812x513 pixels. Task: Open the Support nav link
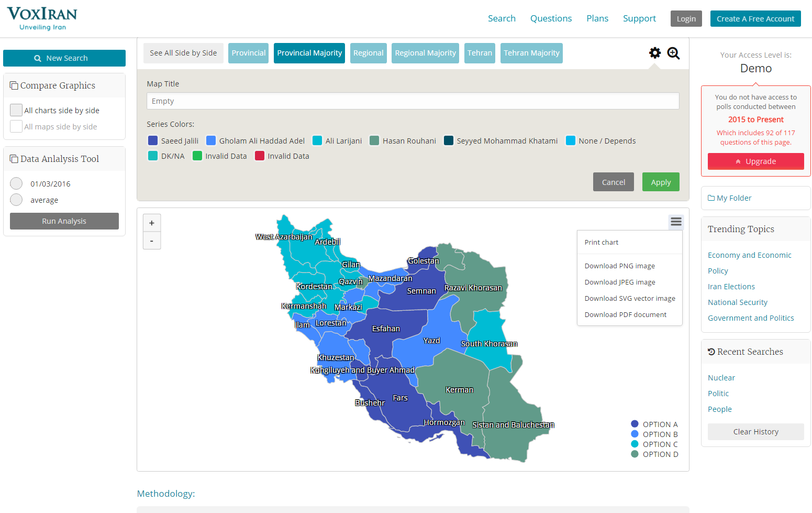(x=639, y=18)
